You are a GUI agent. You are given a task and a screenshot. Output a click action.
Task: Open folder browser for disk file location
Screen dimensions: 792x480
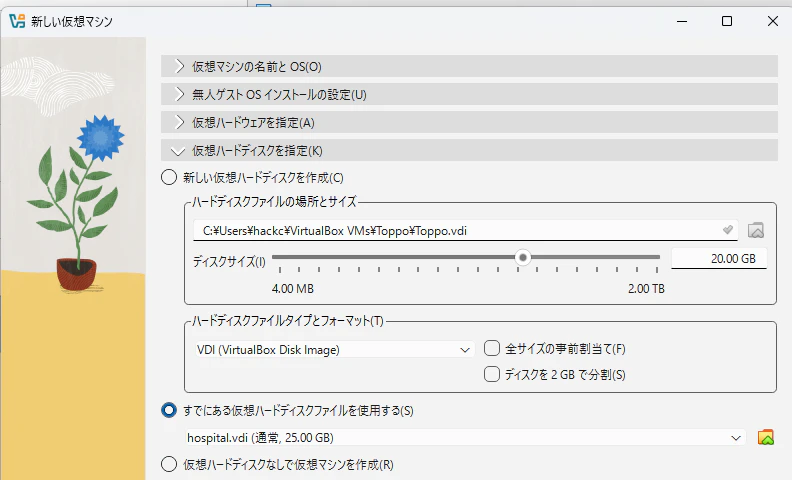756,230
